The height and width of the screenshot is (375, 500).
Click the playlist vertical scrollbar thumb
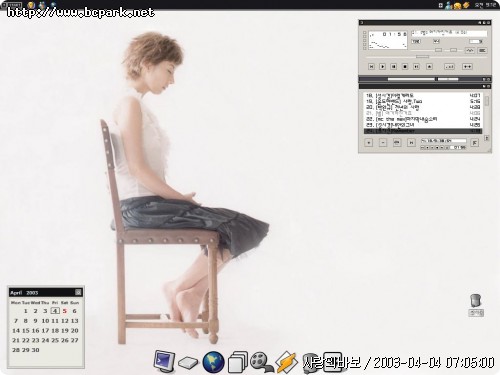click(x=487, y=101)
